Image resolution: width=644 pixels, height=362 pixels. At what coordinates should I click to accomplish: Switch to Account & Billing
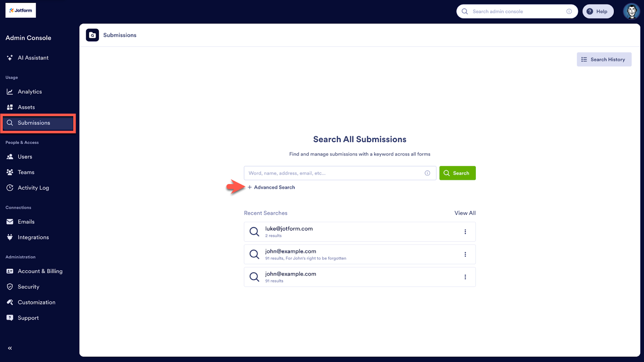pyautogui.click(x=40, y=271)
